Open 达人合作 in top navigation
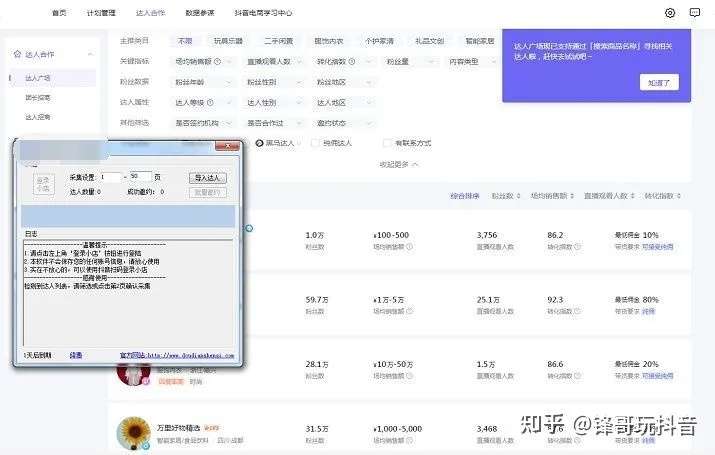This screenshot has height=455, width=715. (150, 13)
